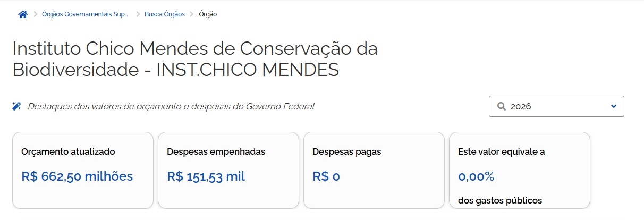Navigate to Busca Órgãos breadcrumb

click(165, 14)
